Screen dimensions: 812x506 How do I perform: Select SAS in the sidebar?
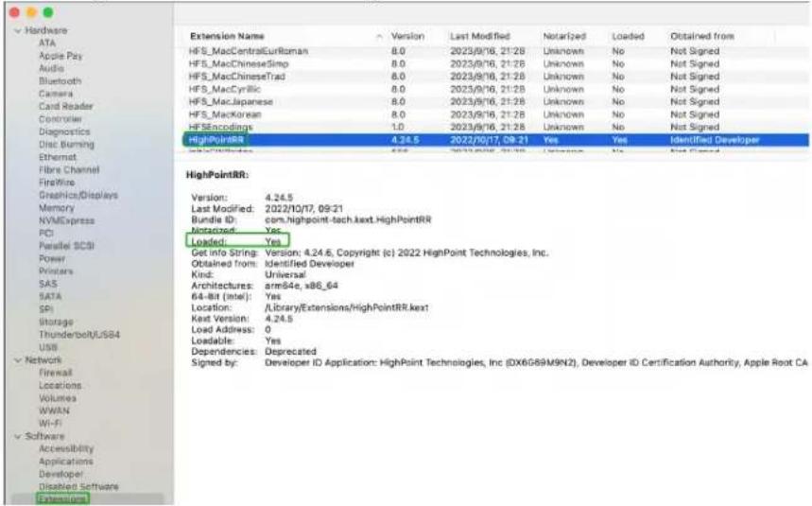47,284
